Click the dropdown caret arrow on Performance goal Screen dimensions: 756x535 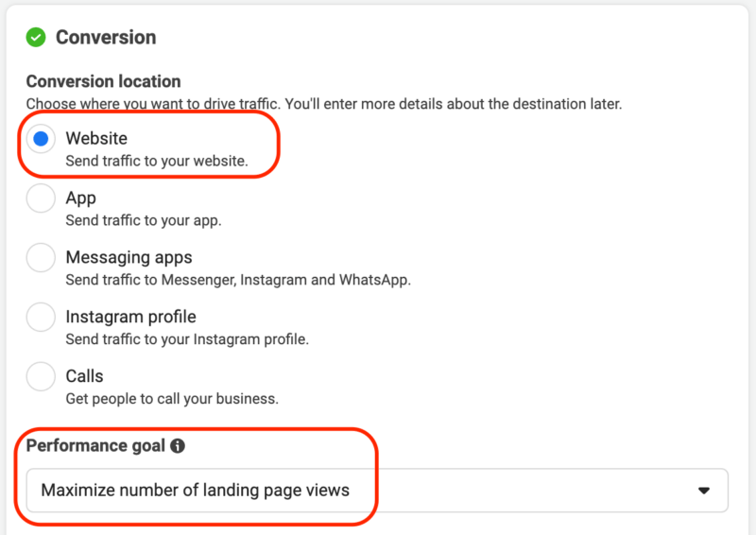pos(703,491)
